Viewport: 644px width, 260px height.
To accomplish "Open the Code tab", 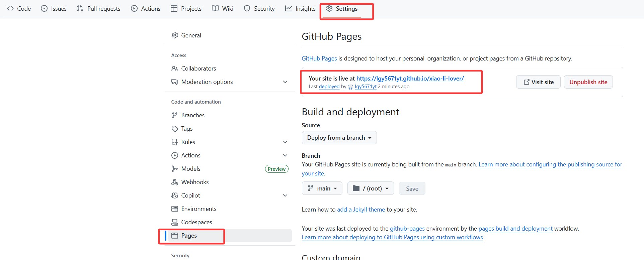I will click(x=19, y=9).
